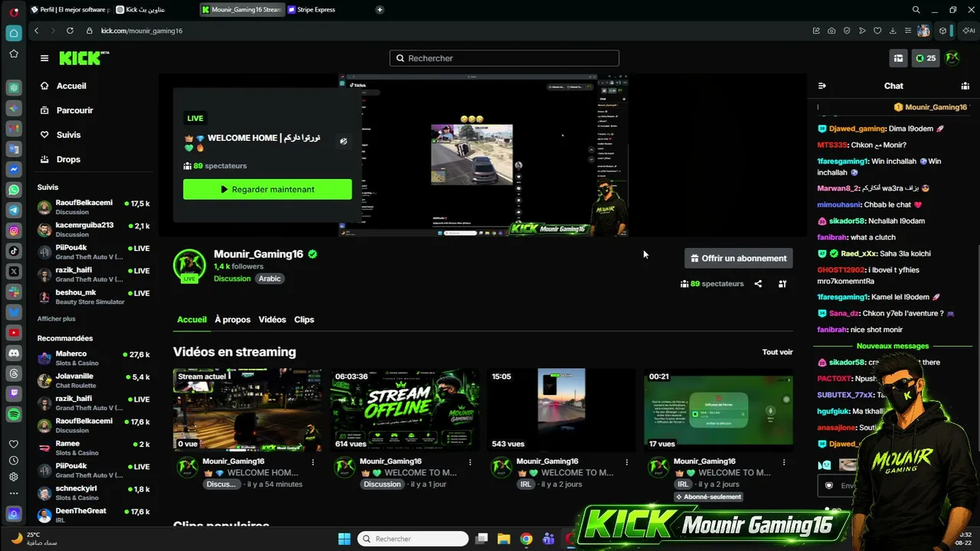Open the Kick hamburger menu
Image resolution: width=980 pixels, height=551 pixels.
pyautogui.click(x=44, y=58)
